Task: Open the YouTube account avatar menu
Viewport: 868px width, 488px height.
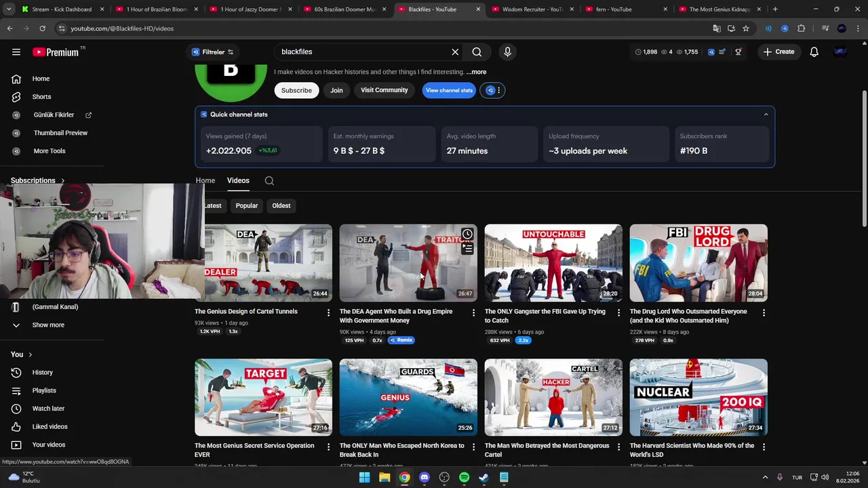Action: click(841, 52)
